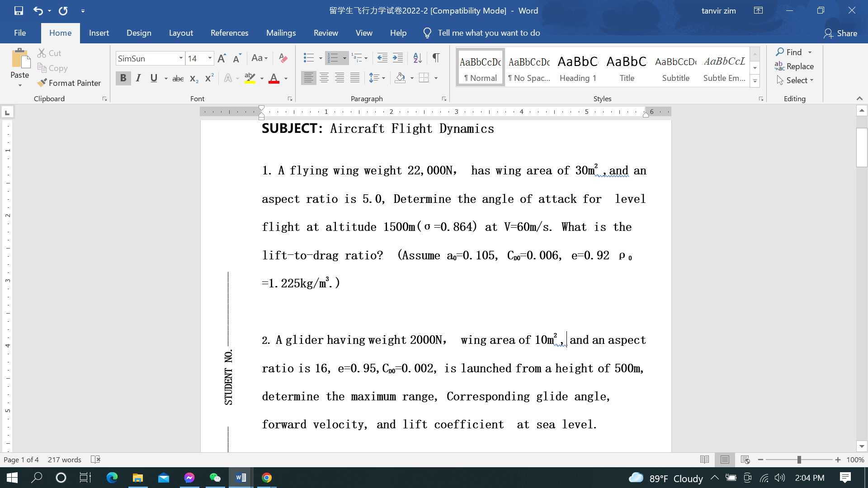The image size is (868, 488).
Task: Apply the Heading 1 style
Action: [577, 67]
